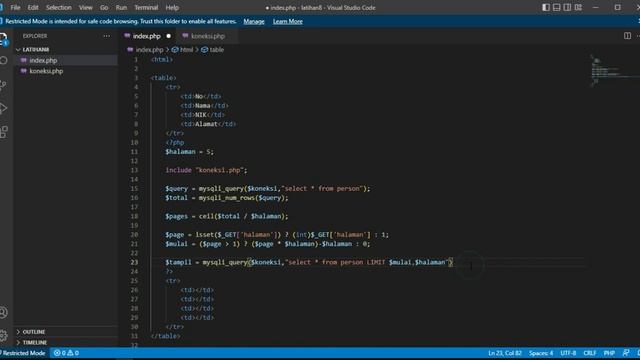Open Customize Layout icon

pyautogui.click(x=578, y=7)
